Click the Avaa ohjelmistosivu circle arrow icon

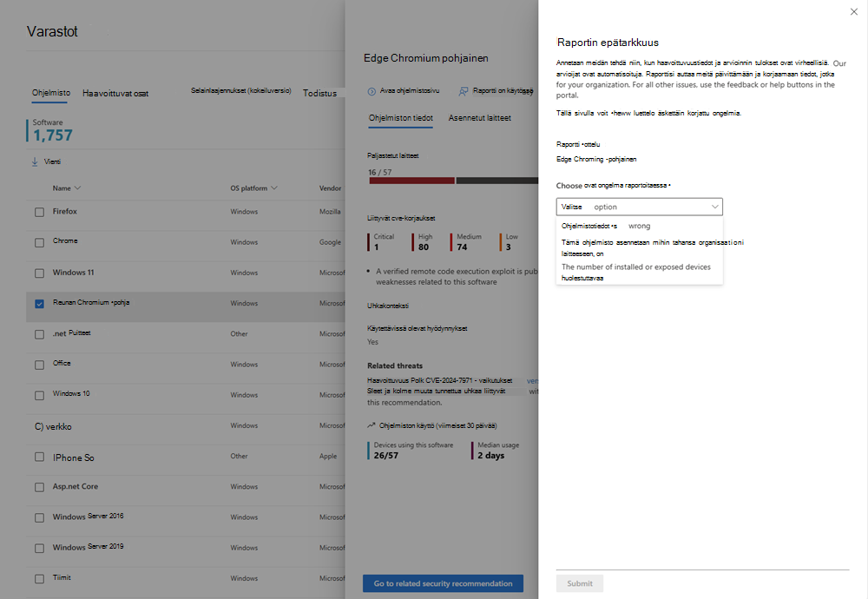pos(372,91)
